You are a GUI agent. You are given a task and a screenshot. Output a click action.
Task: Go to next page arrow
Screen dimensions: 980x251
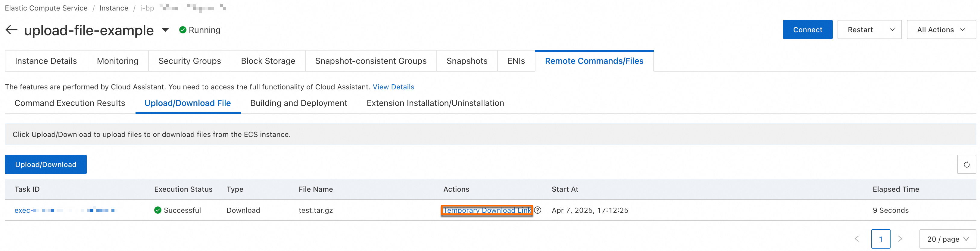click(900, 239)
